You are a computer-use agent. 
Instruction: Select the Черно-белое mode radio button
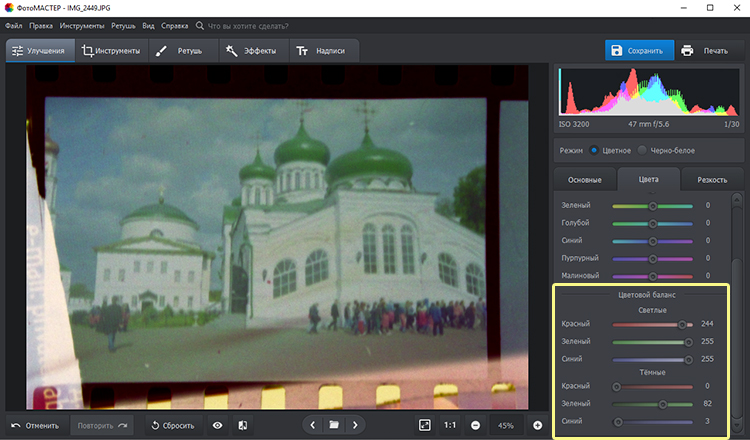[642, 150]
